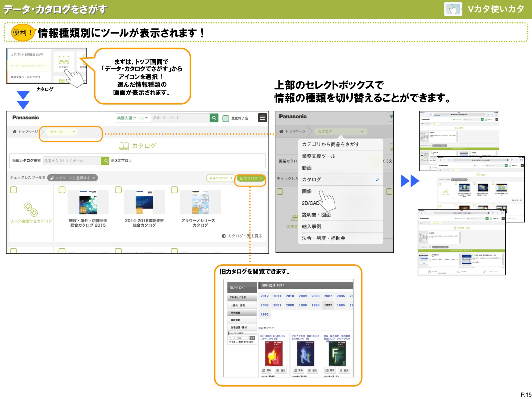The height and width of the screenshot is (399, 532).
Task: Choose 説明書・図面 in the dropdown list
Action: 316,215
